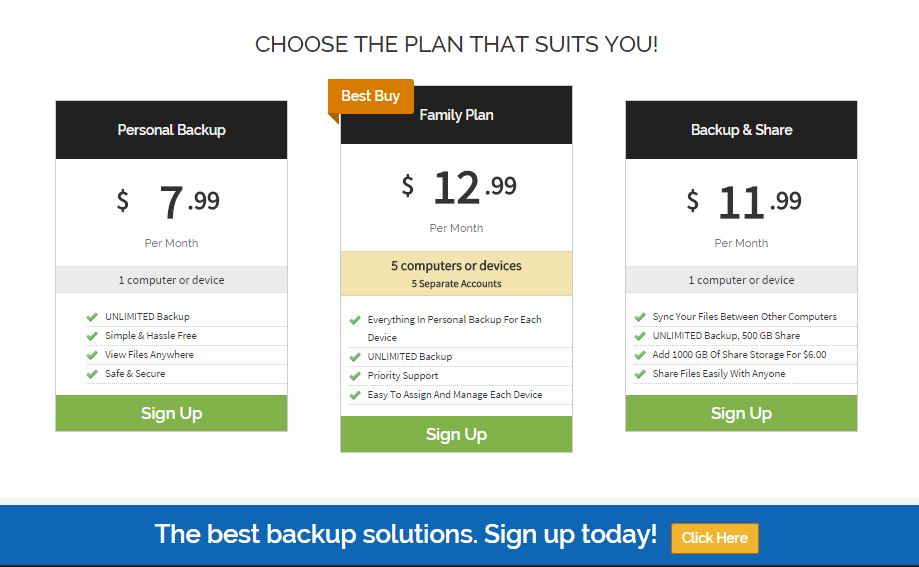Click checkmark icon next to View Files Anywhere
The image size is (919, 567).
coord(92,355)
